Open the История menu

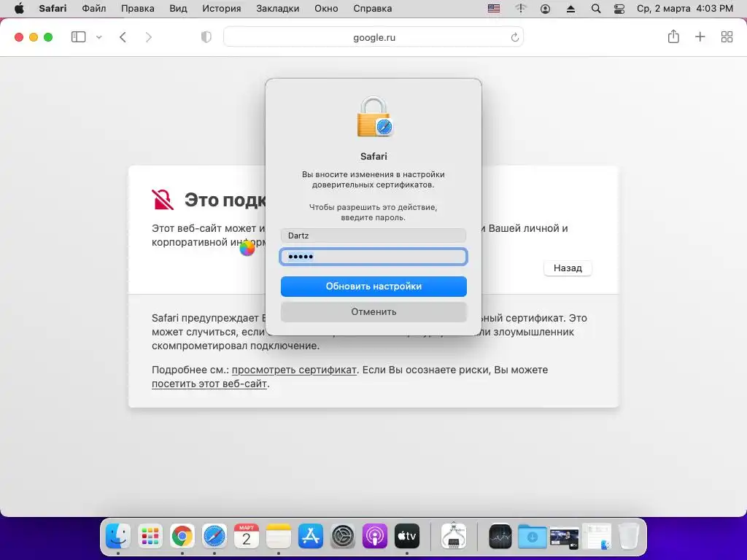click(222, 9)
